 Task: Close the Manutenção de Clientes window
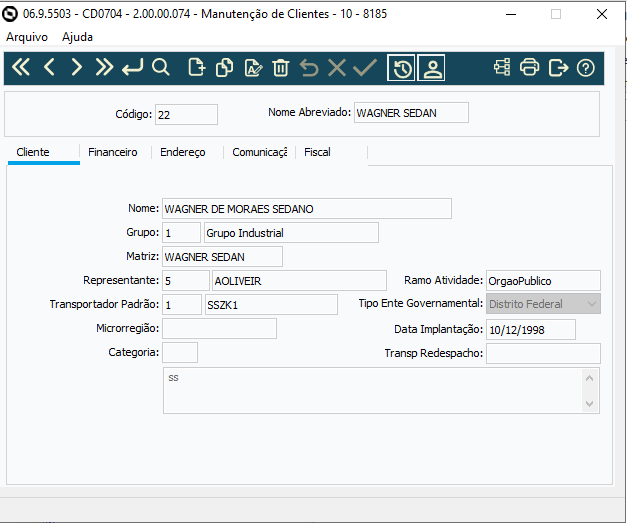point(602,14)
